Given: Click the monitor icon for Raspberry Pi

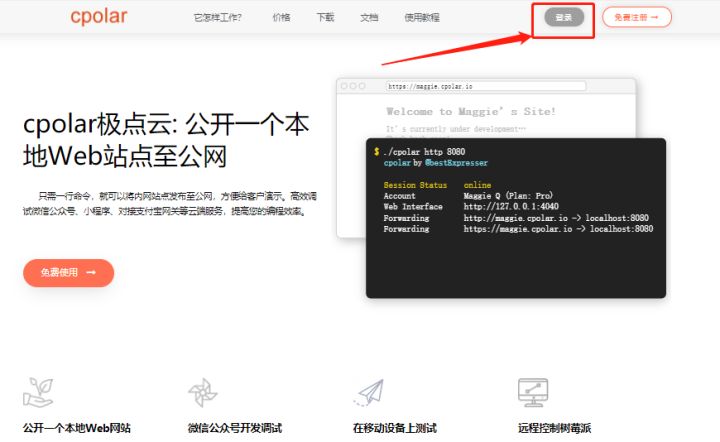Looking at the screenshot, I should [533, 392].
